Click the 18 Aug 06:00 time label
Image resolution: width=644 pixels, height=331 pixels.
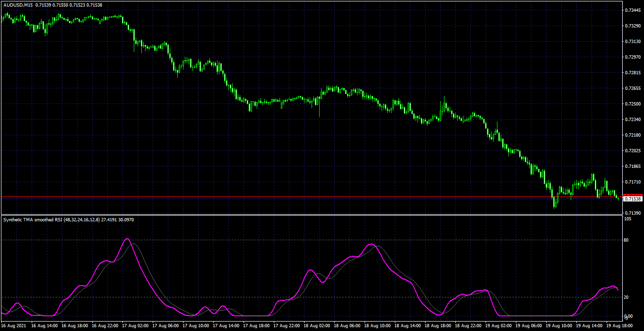(347, 326)
